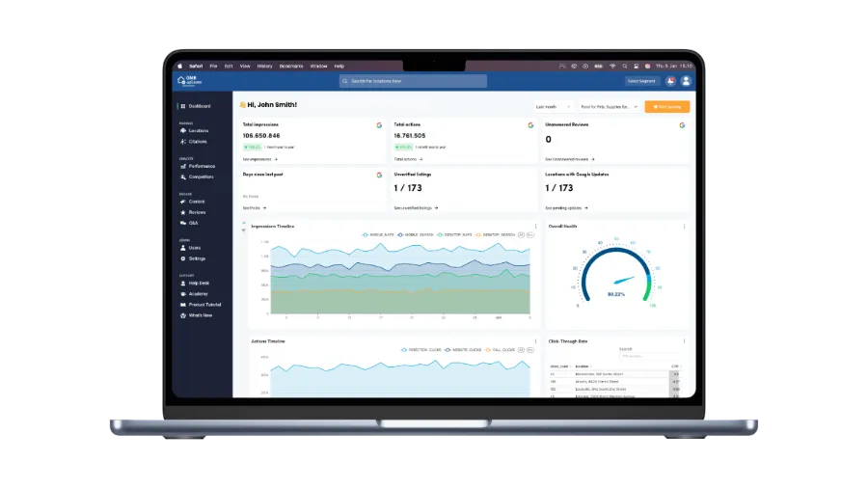Open the notifications bell
Viewport: 868px width, 488px height.
pos(670,81)
